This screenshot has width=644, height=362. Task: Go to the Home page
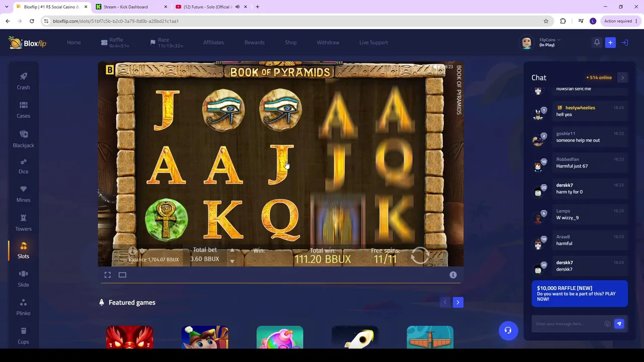(x=74, y=43)
